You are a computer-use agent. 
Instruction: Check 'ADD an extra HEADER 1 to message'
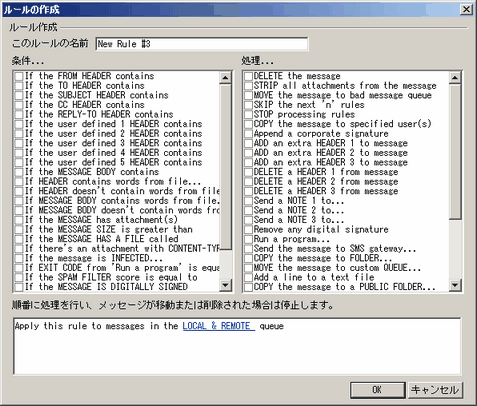pos(248,144)
